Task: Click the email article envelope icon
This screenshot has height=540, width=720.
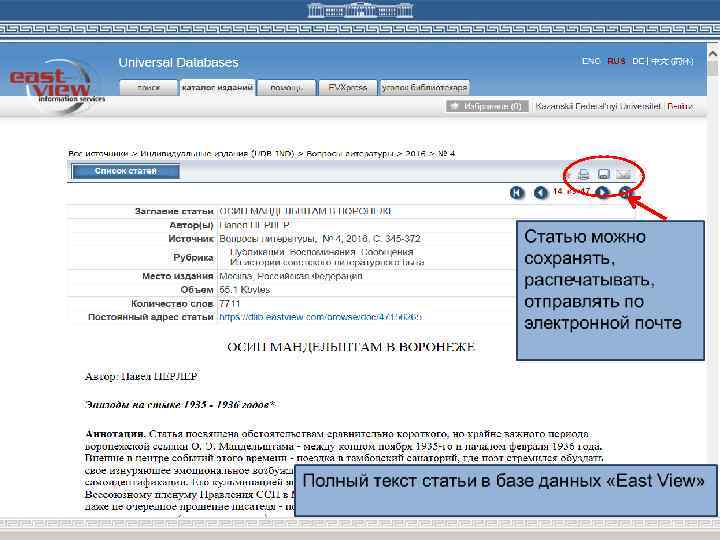Action: click(623, 174)
